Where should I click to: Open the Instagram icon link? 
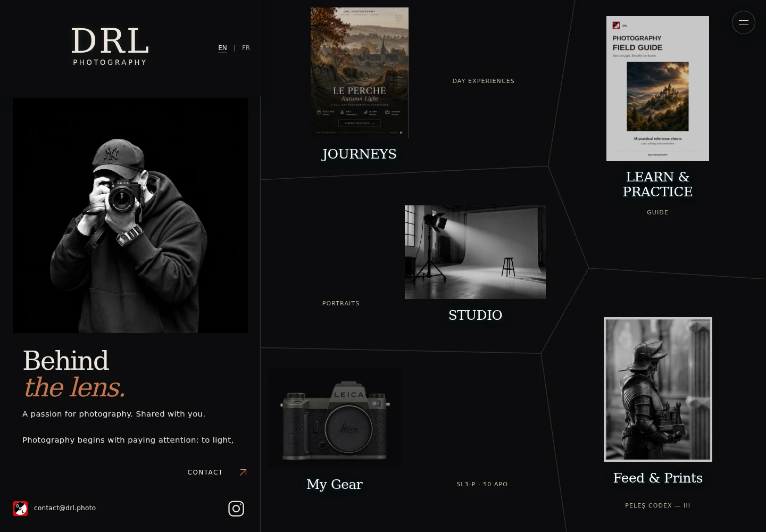point(236,509)
